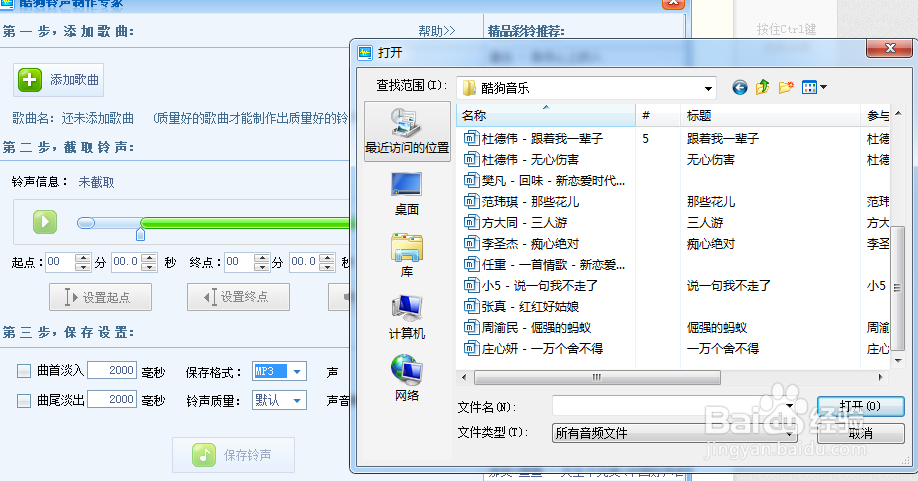
Task: Adjust end-point seconds stepper
Action: tap(327, 262)
